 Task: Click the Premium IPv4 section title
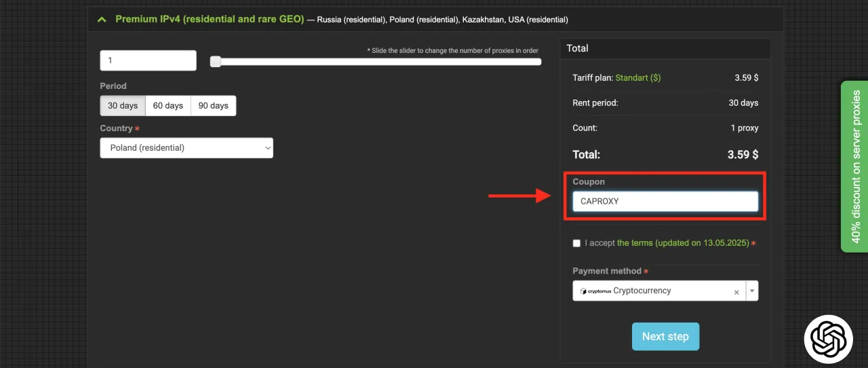tap(210, 20)
